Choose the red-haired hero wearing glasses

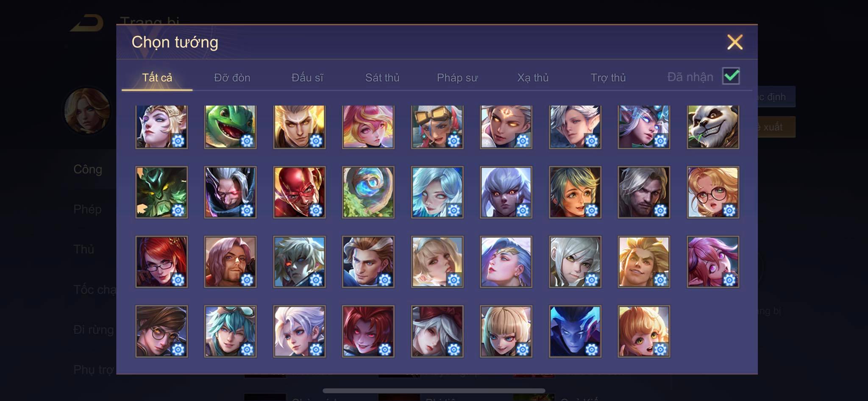161,262
